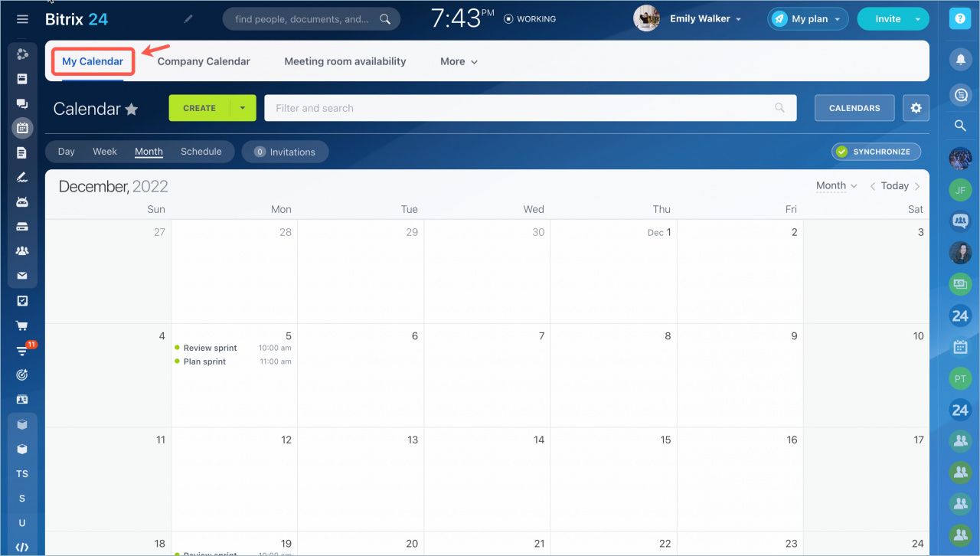Open the Calendar icon in left sidebar

click(22, 128)
